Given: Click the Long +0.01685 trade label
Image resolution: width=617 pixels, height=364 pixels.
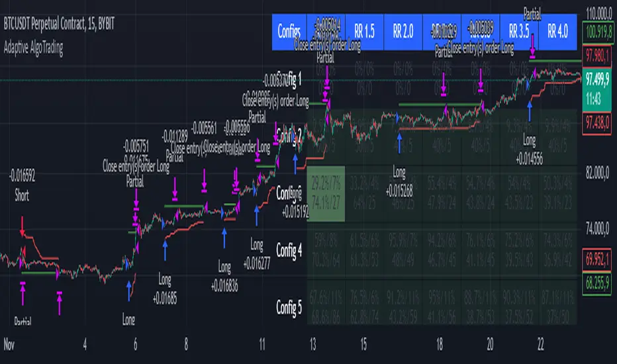Looking at the screenshot, I should (165, 289).
